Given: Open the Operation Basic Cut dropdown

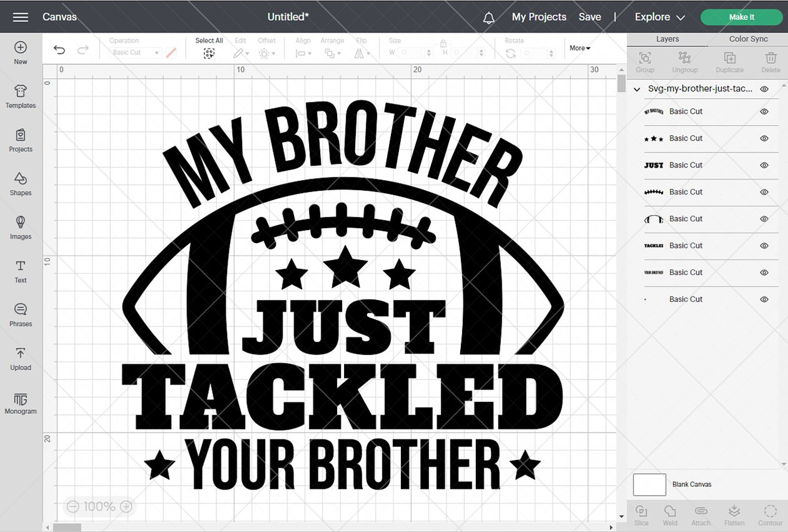Looking at the screenshot, I should pos(133,53).
